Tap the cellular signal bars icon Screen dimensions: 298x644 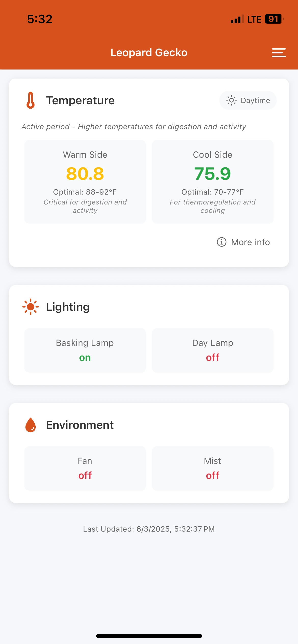[x=237, y=19]
